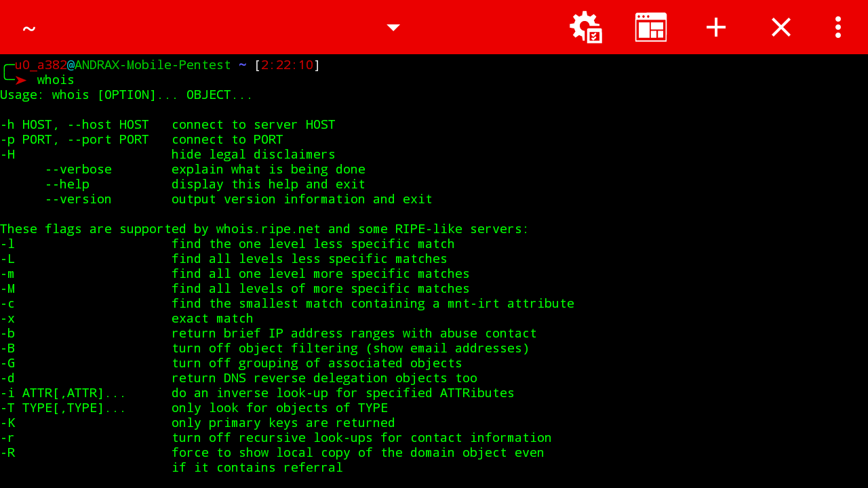Click the Usage: whois [OPTION] line
The width and height of the screenshot is (868, 488).
click(126, 95)
